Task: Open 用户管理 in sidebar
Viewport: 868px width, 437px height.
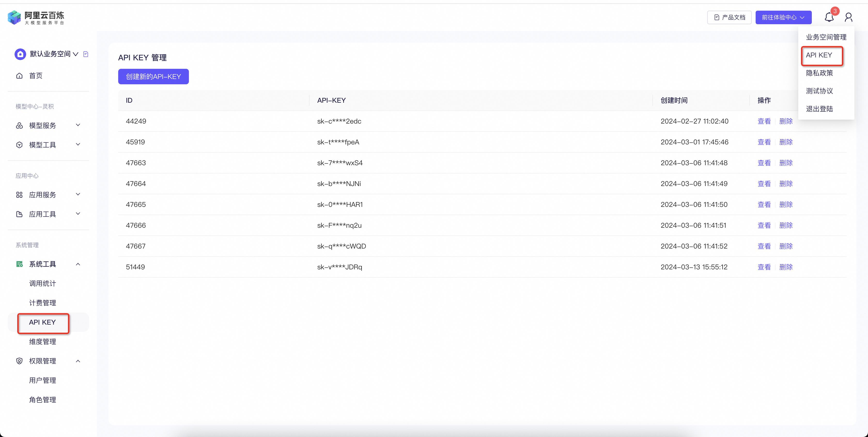Action: point(42,380)
